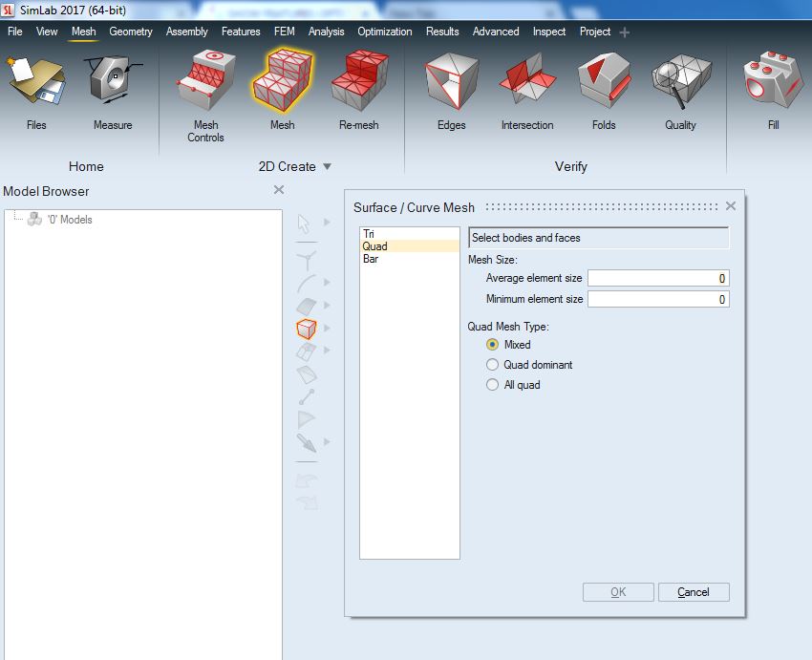Expand options beside the split-surface filter
Image resolution: width=812 pixels, height=660 pixels.
point(327,350)
